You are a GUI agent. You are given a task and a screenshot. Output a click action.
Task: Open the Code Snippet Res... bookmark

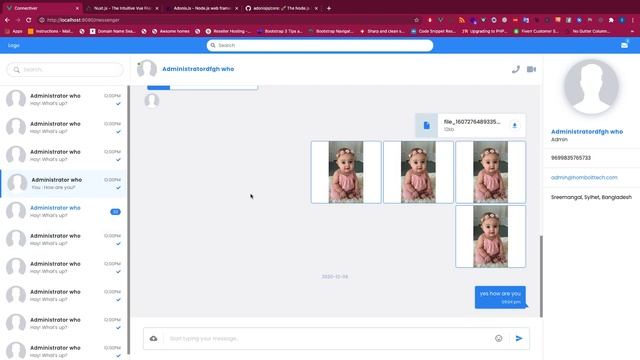[x=433, y=31]
